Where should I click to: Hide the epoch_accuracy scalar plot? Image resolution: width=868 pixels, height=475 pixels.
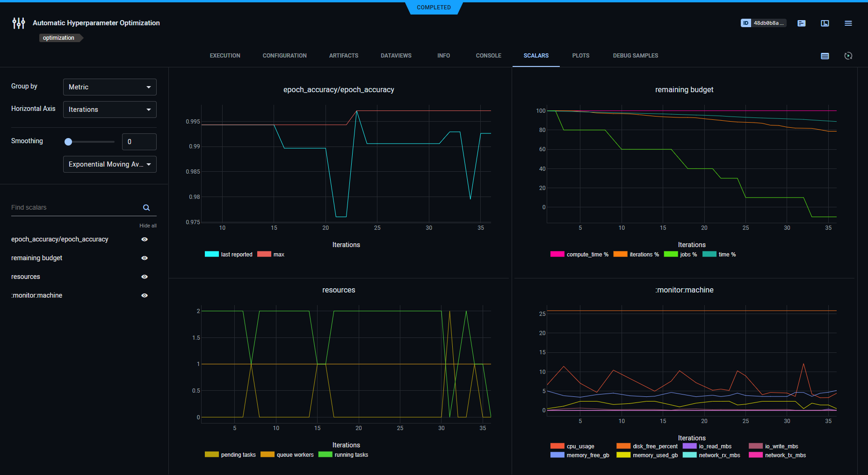(144, 239)
